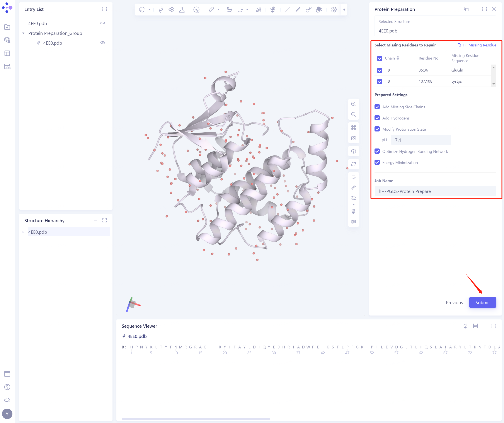The height and width of the screenshot is (423, 504).
Task: Expand 4EE0.pdb in Structure Hierarchy
Action: (23, 232)
